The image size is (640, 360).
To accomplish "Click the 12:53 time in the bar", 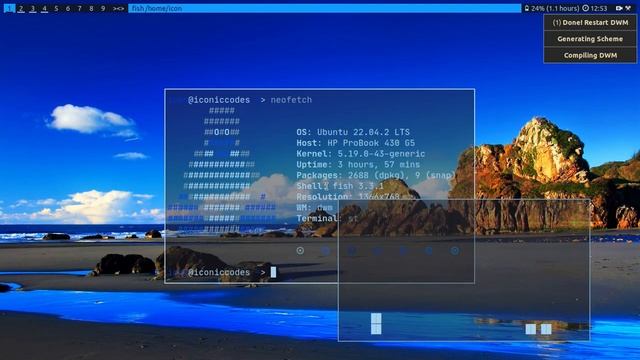I will coord(599,8).
